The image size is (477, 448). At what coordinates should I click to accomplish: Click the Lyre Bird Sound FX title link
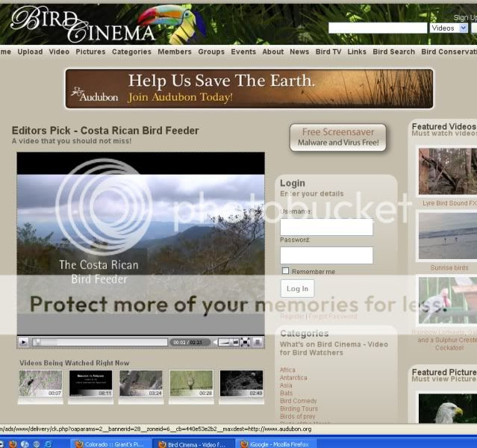tap(449, 203)
